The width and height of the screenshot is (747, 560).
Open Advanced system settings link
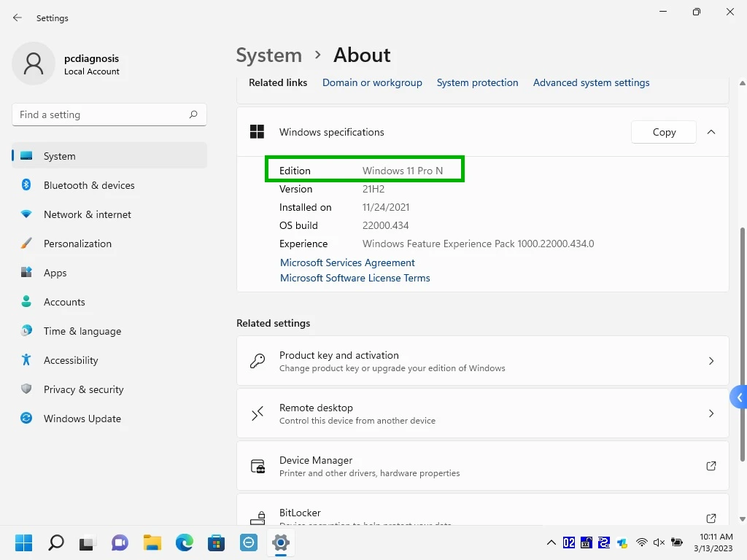tap(591, 82)
